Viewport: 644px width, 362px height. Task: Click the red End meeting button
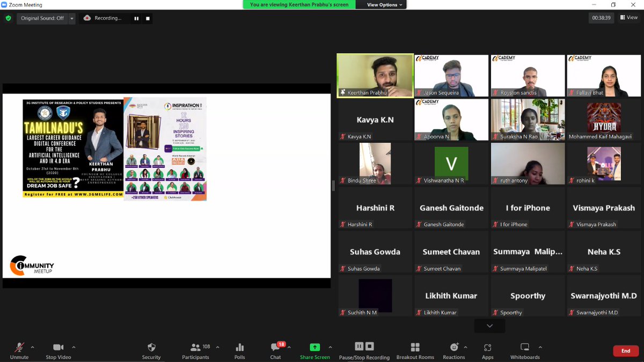[626, 351]
